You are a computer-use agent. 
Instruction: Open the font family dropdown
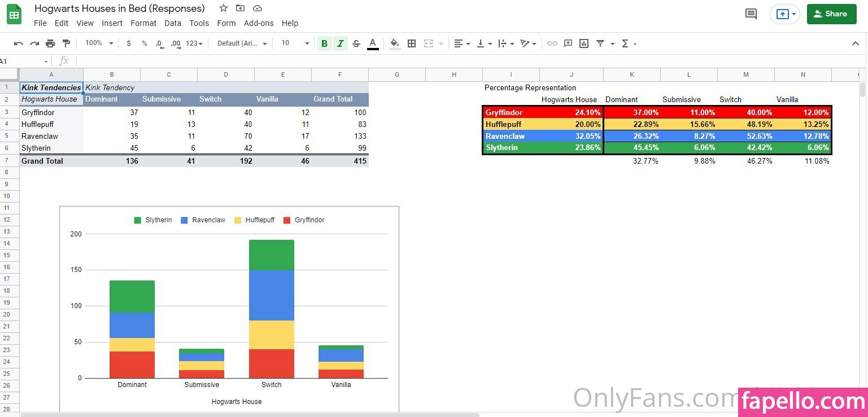coord(242,43)
